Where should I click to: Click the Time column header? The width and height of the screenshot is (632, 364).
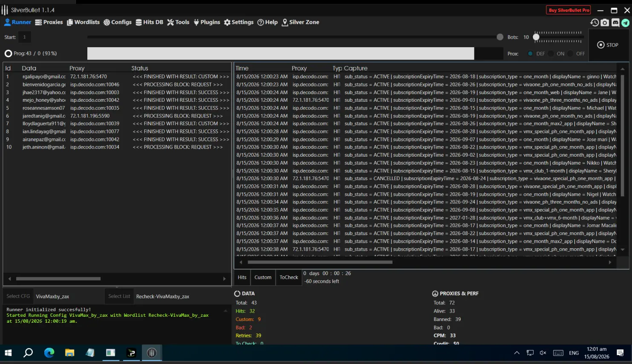242,68
